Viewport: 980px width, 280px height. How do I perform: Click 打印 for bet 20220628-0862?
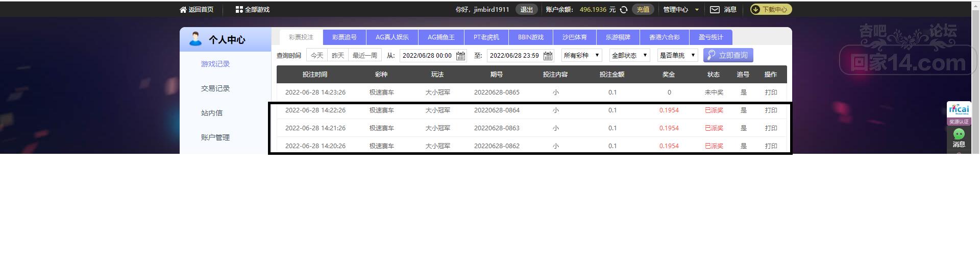click(771, 146)
